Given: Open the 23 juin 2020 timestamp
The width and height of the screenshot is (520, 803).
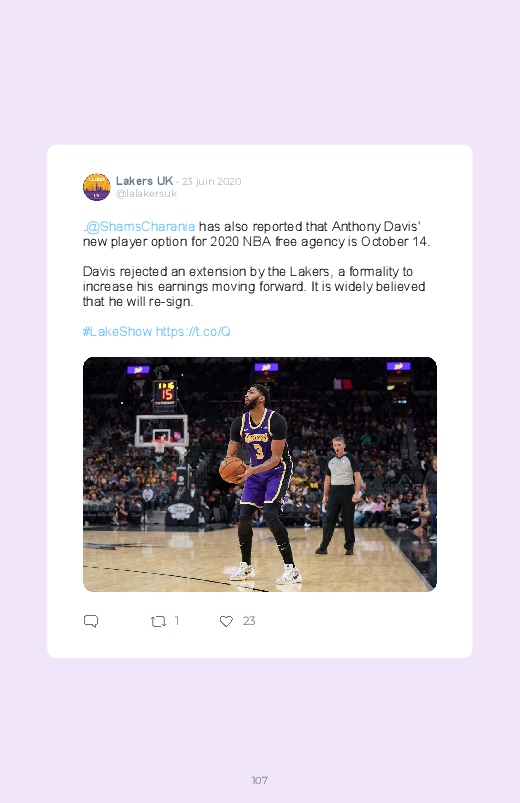Looking at the screenshot, I should (212, 181).
